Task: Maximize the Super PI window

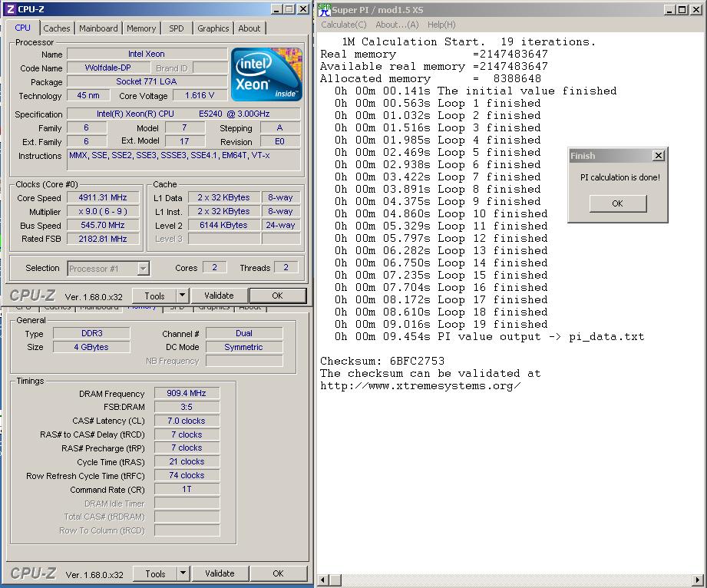Action: tap(682, 9)
